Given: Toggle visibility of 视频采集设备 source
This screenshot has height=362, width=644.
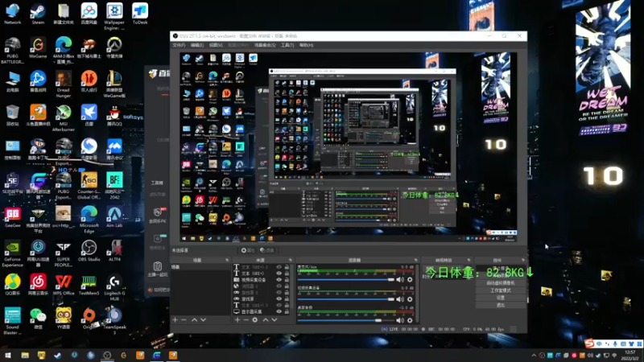Looking at the screenshot, I should pos(279,279).
